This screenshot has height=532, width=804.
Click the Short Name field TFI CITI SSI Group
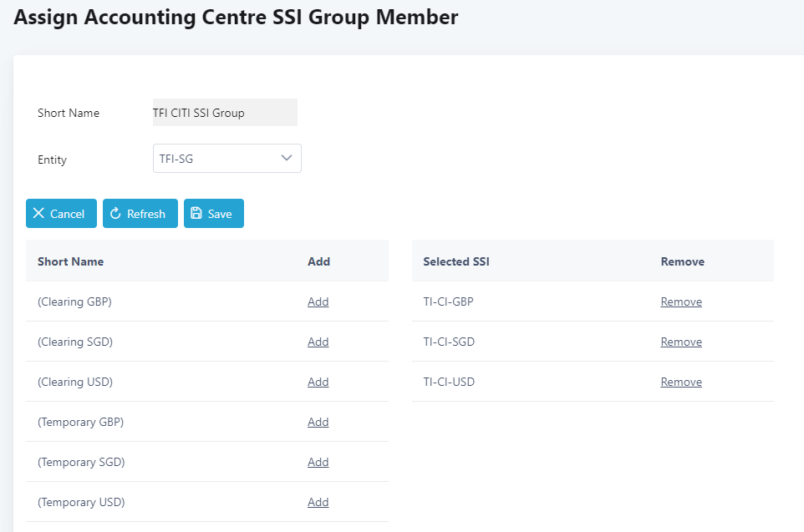click(225, 112)
